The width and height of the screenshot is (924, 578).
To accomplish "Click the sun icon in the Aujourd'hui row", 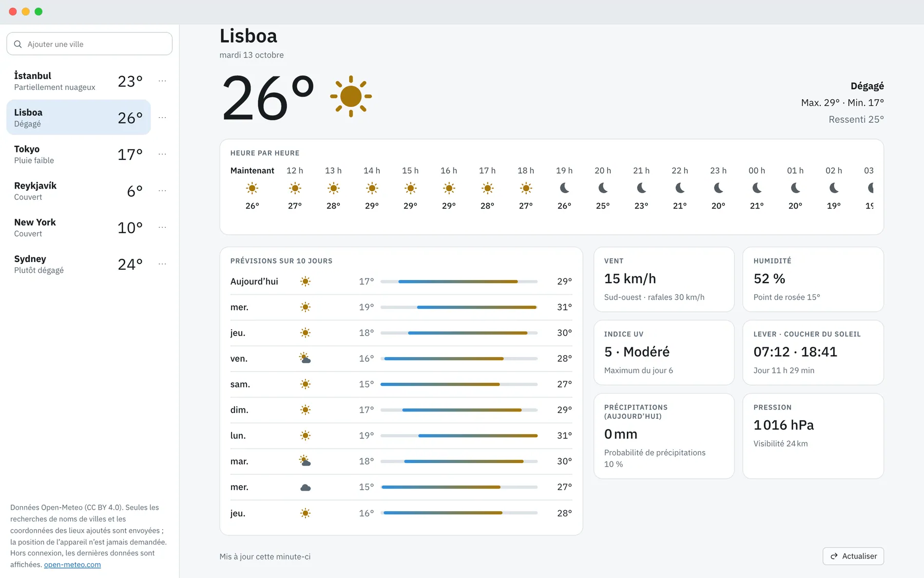I will coord(305,282).
